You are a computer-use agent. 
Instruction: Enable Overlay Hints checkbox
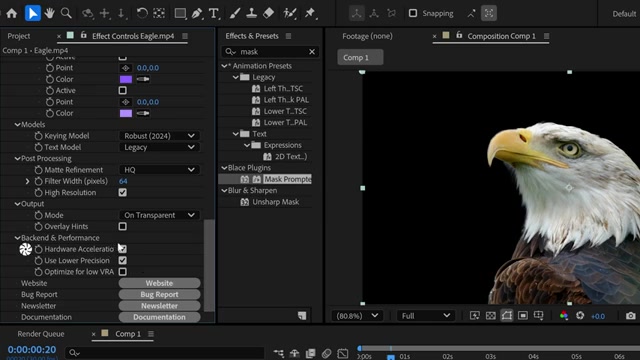point(122,226)
